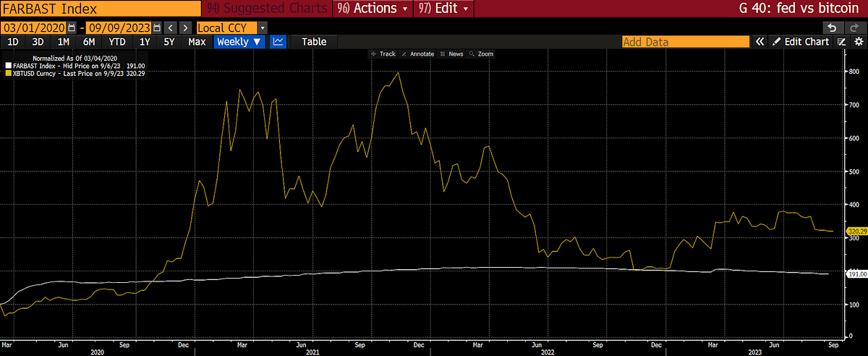Open chart settings gear icon

(858, 42)
